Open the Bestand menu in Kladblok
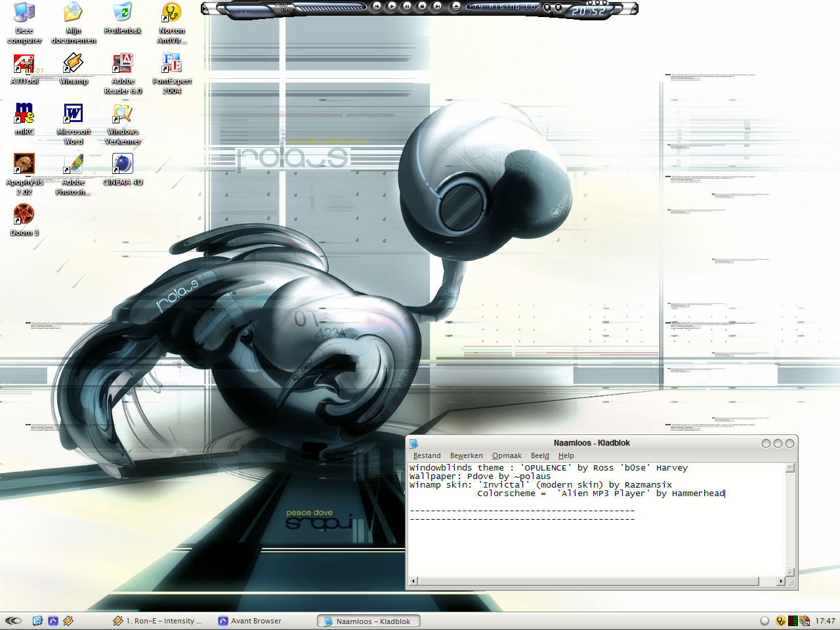The width and height of the screenshot is (840, 630). click(x=427, y=455)
